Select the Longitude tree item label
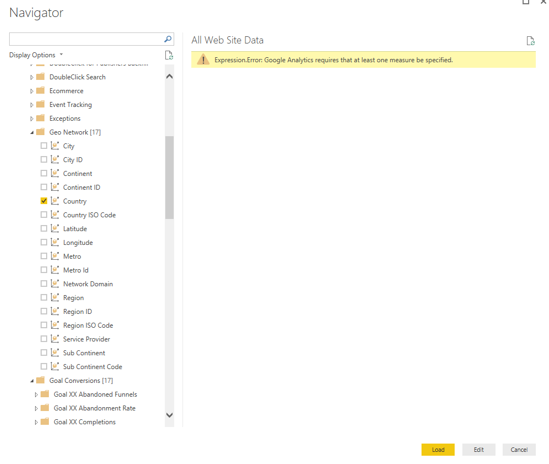This screenshot has height=464, width=549. click(x=78, y=243)
